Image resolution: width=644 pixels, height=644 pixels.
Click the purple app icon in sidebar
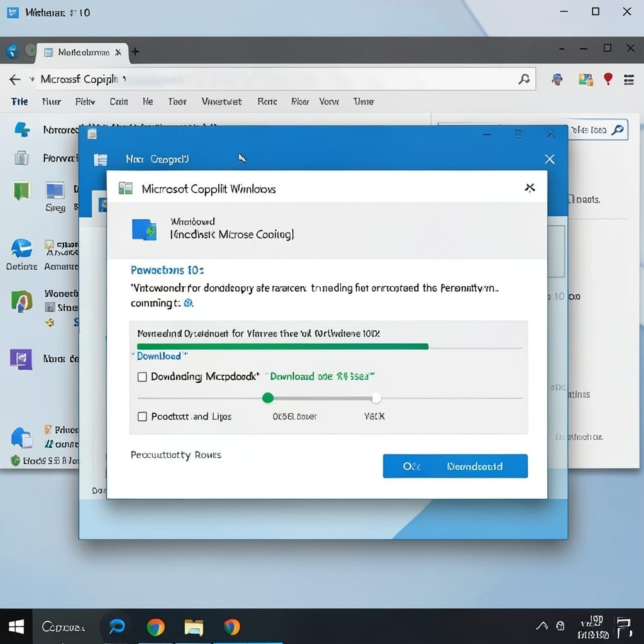click(x=21, y=359)
